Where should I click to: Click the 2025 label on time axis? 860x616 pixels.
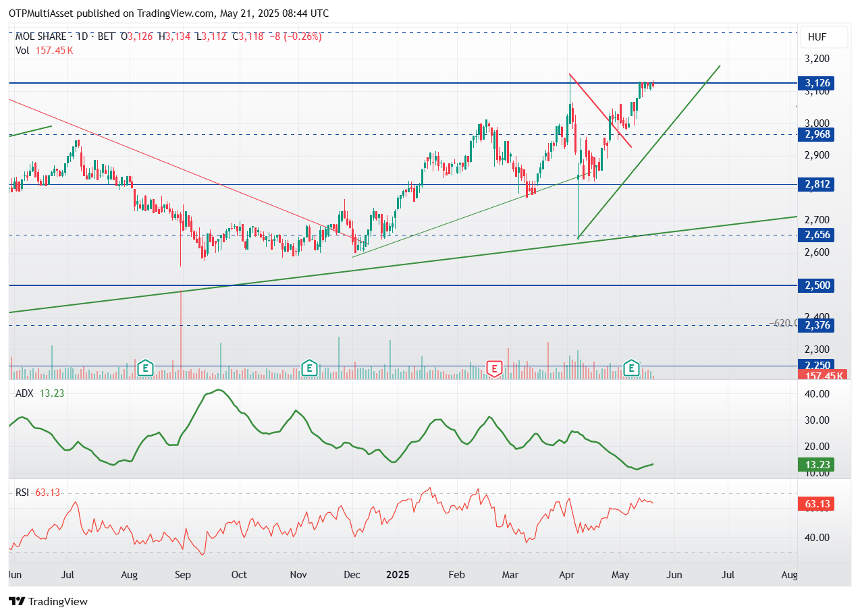point(398,575)
